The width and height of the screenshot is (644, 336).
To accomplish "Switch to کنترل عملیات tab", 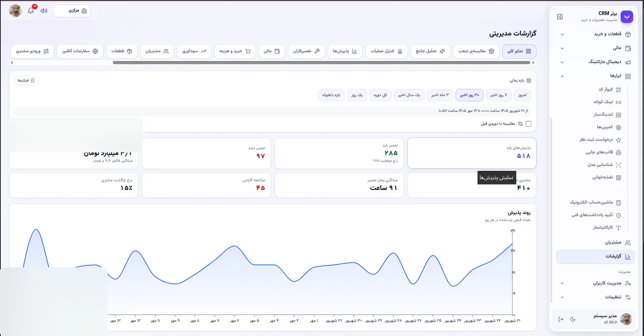I will pyautogui.click(x=386, y=51).
